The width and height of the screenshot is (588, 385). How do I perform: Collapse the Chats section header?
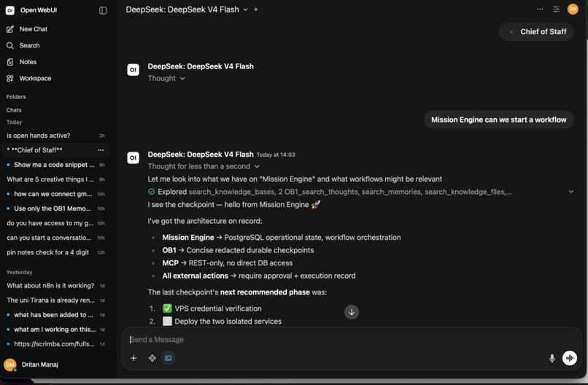14,110
